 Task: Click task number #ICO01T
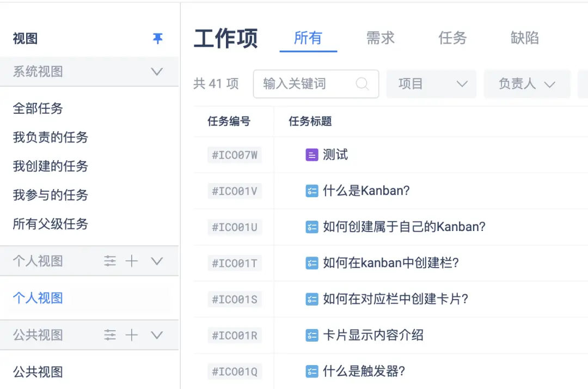click(x=235, y=263)
